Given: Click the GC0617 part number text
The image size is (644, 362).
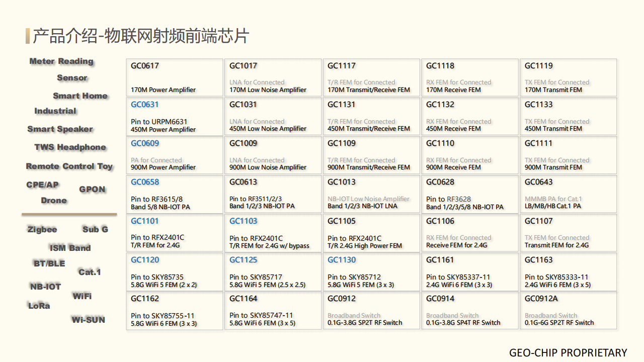Looking at the screenshot, I should pos(145,65).
